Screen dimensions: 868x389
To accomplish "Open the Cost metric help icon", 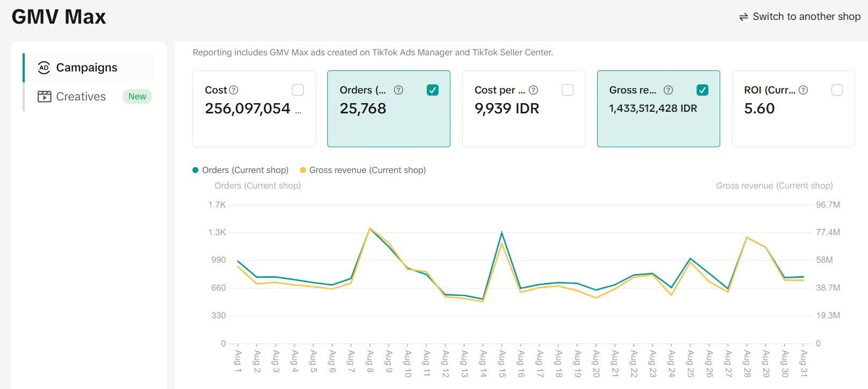I will [x=233, y=90].
